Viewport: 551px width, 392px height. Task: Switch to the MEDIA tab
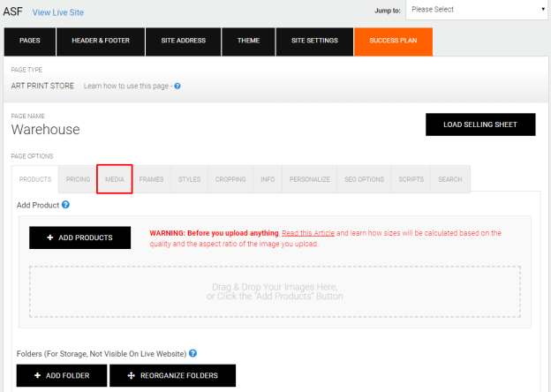point(115,179)
